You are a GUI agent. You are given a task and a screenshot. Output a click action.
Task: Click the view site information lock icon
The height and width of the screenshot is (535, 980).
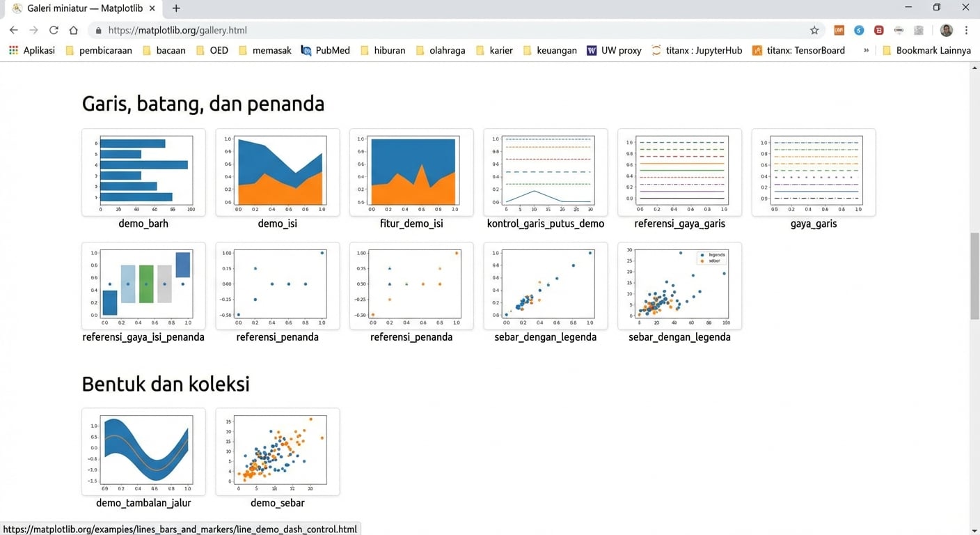point(98,31)
